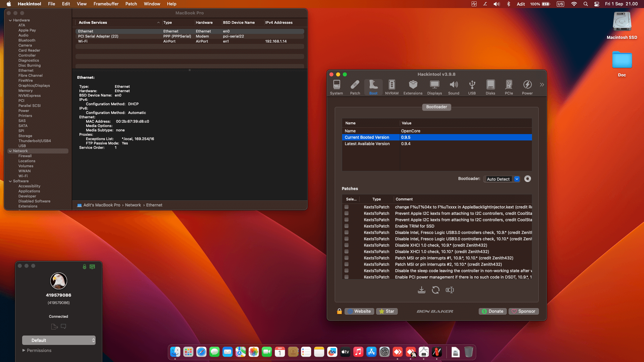The image size is (644, 362).
Task: Open the PCIe section
Action: [509, 87]
